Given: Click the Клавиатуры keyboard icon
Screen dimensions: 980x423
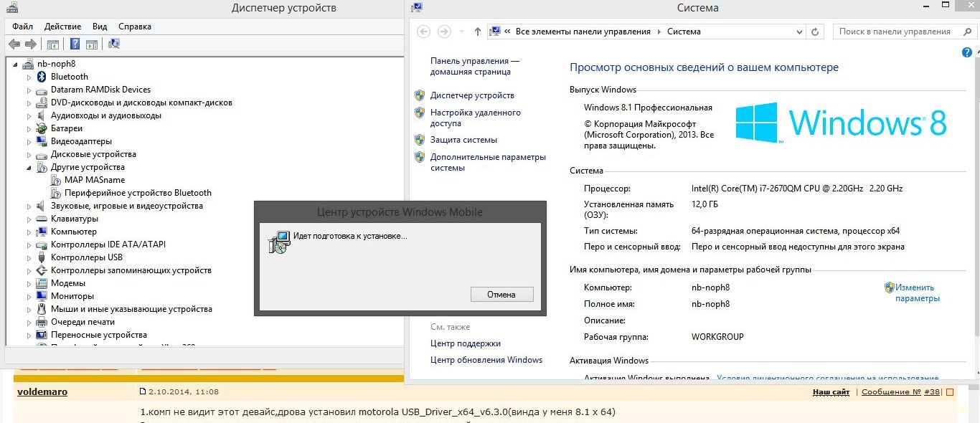Looking at the screenshot, I should click(x=42, y=219).
